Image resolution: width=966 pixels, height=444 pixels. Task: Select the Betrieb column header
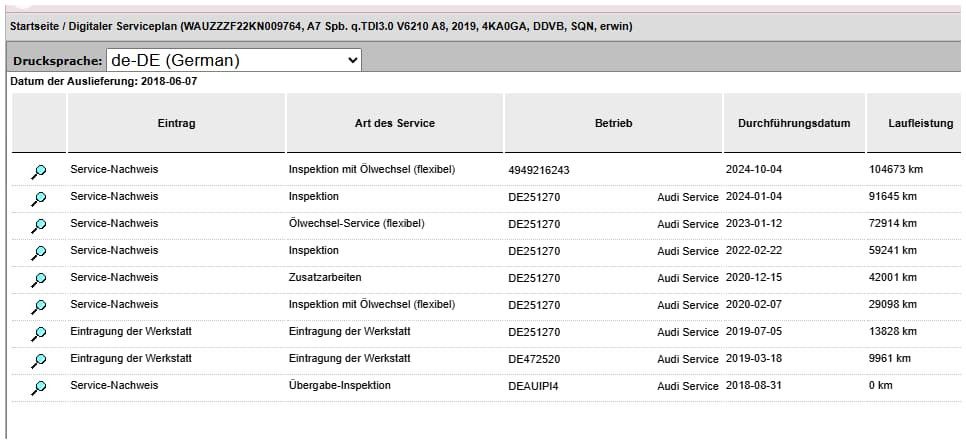(613, 124)
